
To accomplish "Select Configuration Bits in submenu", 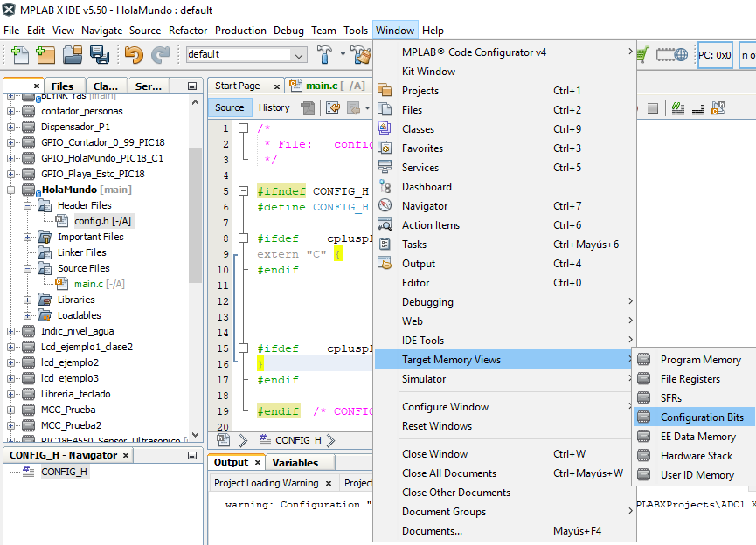I will (x=695, y=417).
